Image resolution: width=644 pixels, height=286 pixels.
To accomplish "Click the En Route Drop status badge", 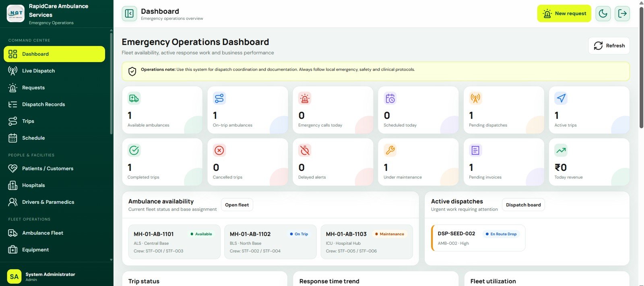I will click(501, 234).
